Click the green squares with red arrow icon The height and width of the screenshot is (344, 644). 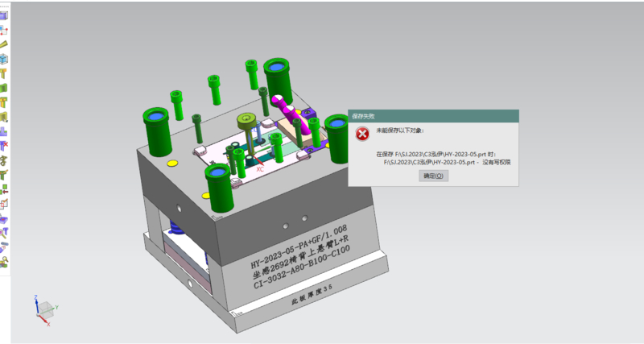pos(4,189)
